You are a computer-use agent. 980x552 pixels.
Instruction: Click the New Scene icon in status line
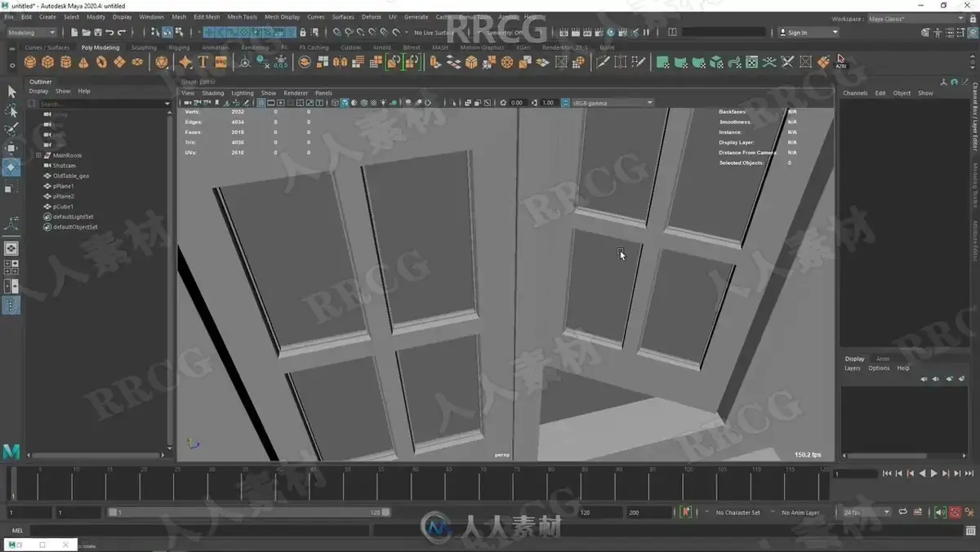click(75, 33)
